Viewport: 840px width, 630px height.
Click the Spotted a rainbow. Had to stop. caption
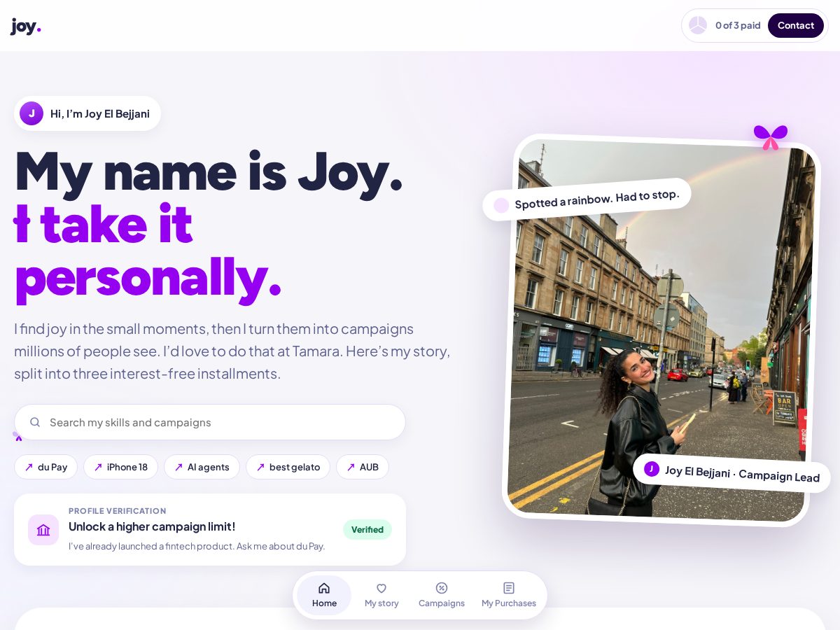(587, 199)
